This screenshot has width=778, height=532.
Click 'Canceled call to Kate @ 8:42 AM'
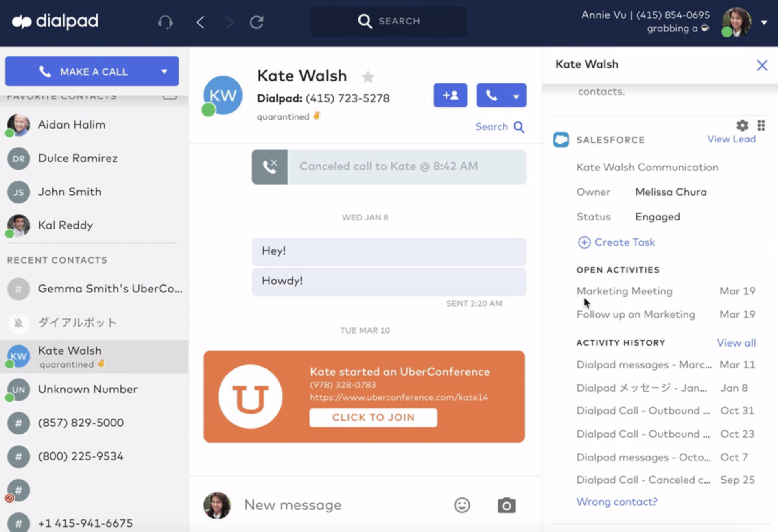tap(389, 166)
